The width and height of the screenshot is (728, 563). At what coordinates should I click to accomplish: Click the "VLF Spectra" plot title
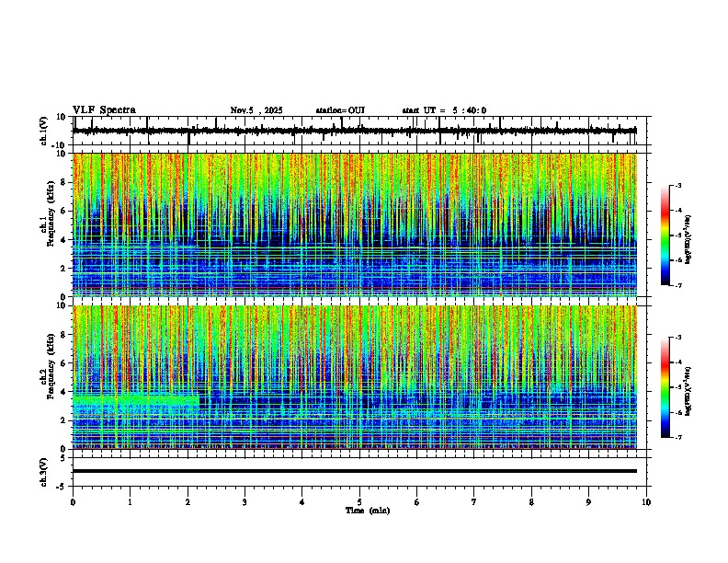tap(104, 110)
